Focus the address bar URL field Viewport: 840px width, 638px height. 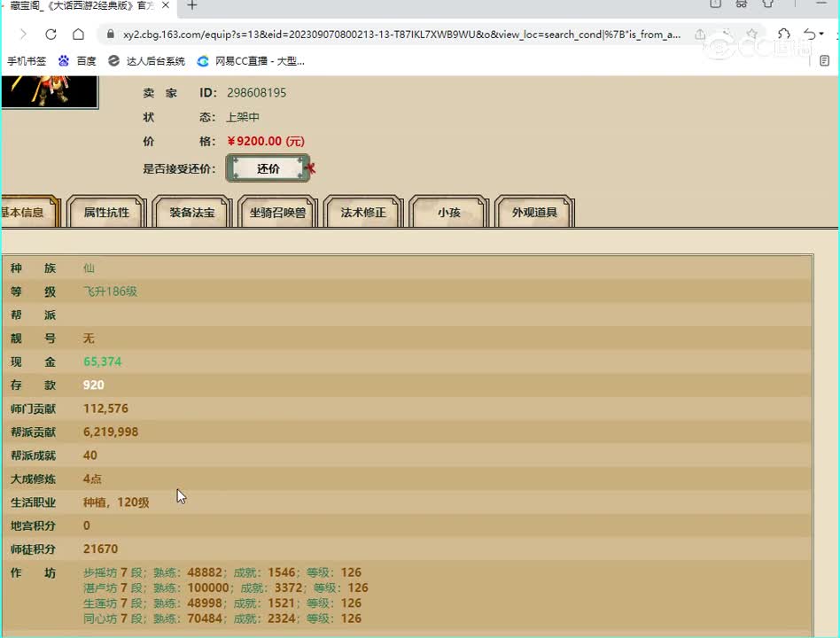(401, 35)
